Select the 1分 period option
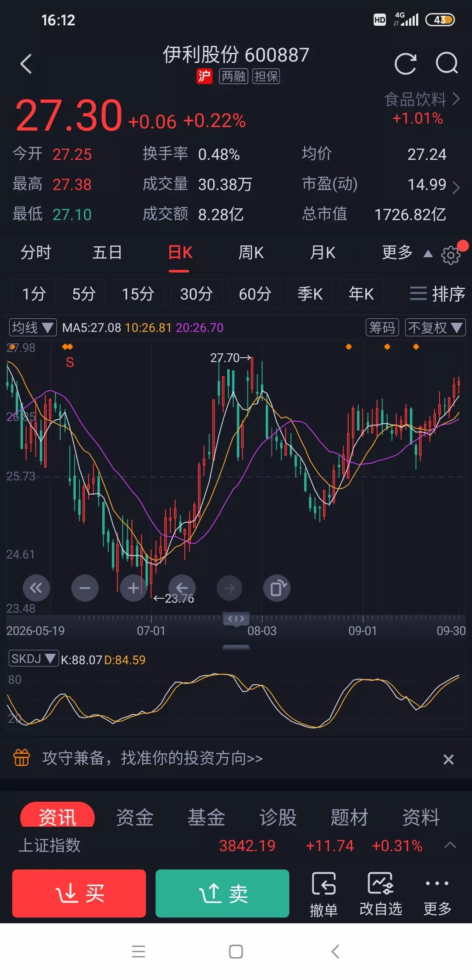 (34, 293)
